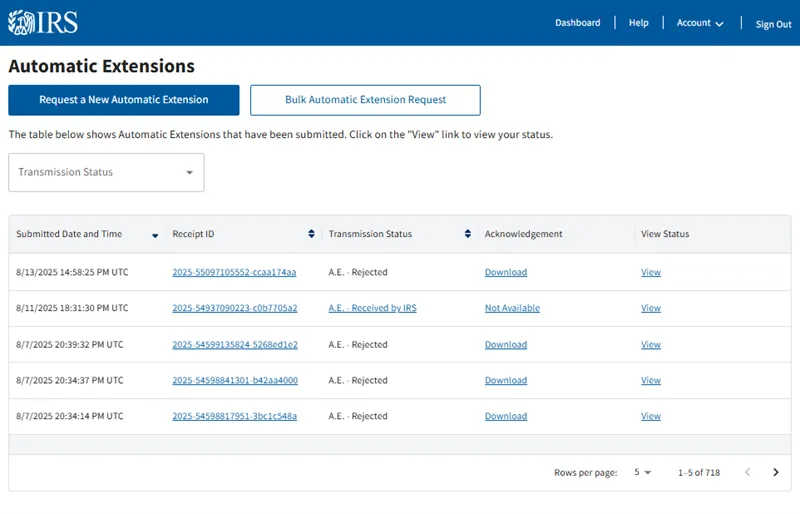Click the 8/7/2025 20:34:14 PM UTC cell
This screenshot has height=514, width=800.
[x=69, y=416]
